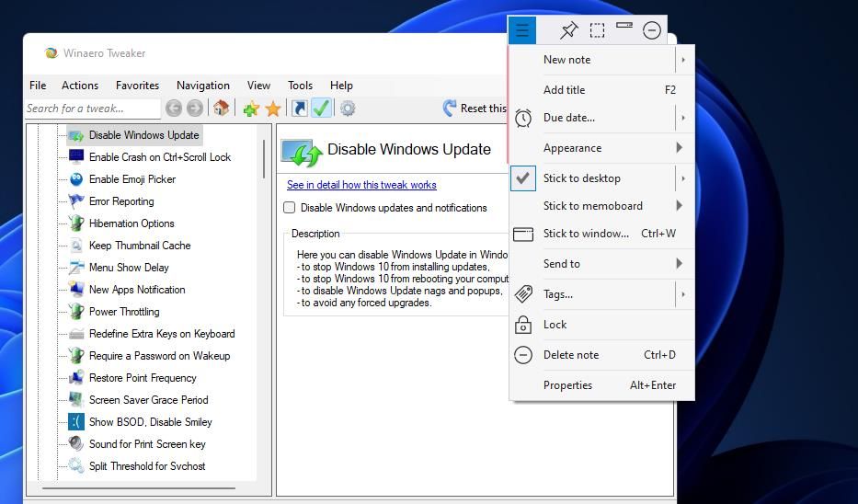Click the minus circle icon beside Delete note

point(523,355)
